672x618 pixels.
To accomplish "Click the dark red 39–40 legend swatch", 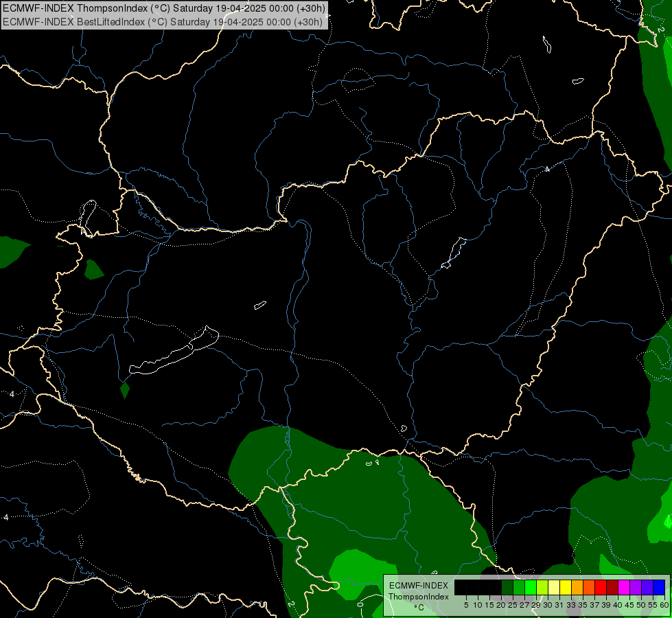I will coord(612,587).
